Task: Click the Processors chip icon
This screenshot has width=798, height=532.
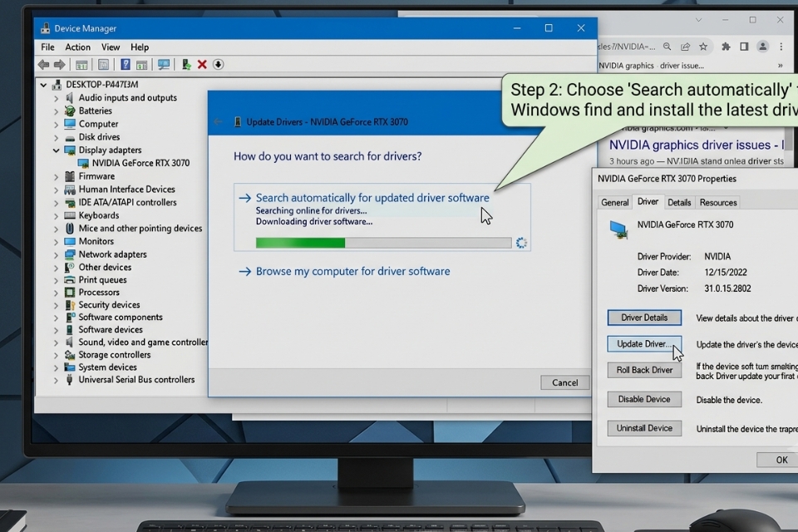Action: tap(70, 293)
